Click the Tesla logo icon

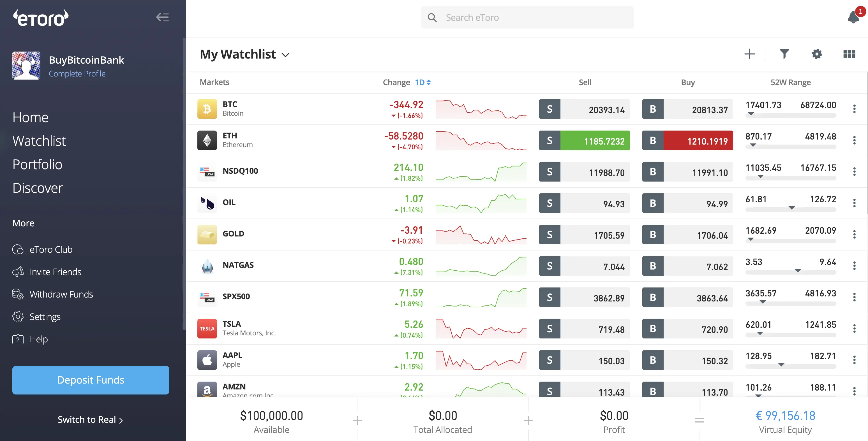click(x=207, y=328)
